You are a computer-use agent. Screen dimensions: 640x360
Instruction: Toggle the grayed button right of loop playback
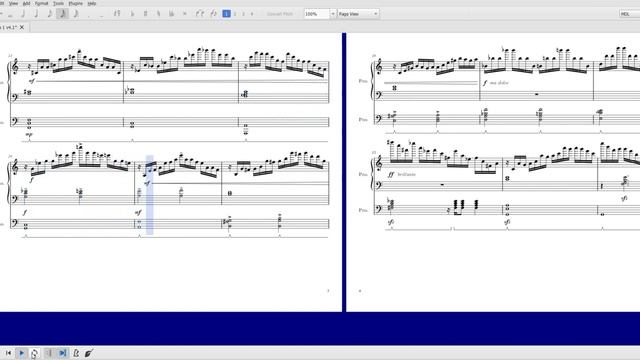49,353
